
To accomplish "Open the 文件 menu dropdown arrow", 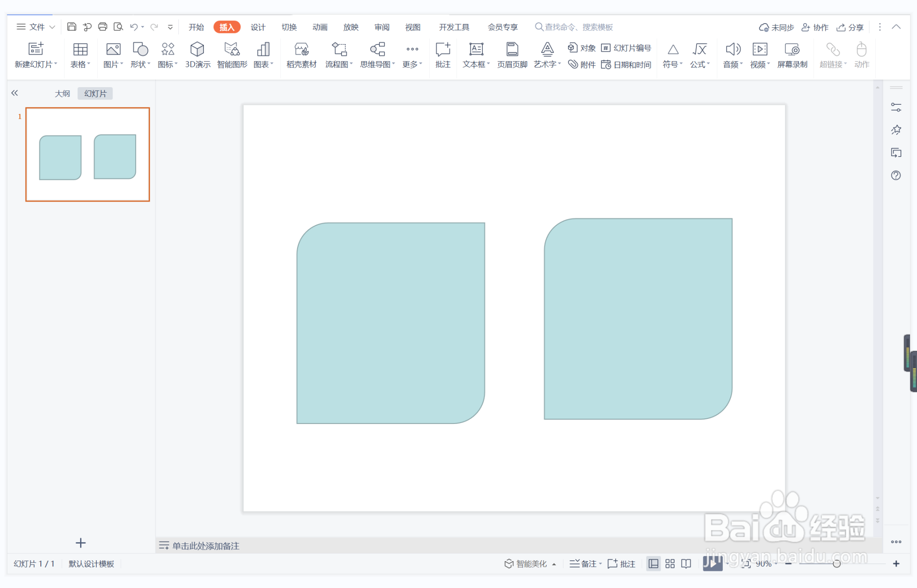I will tap(52, 27).
